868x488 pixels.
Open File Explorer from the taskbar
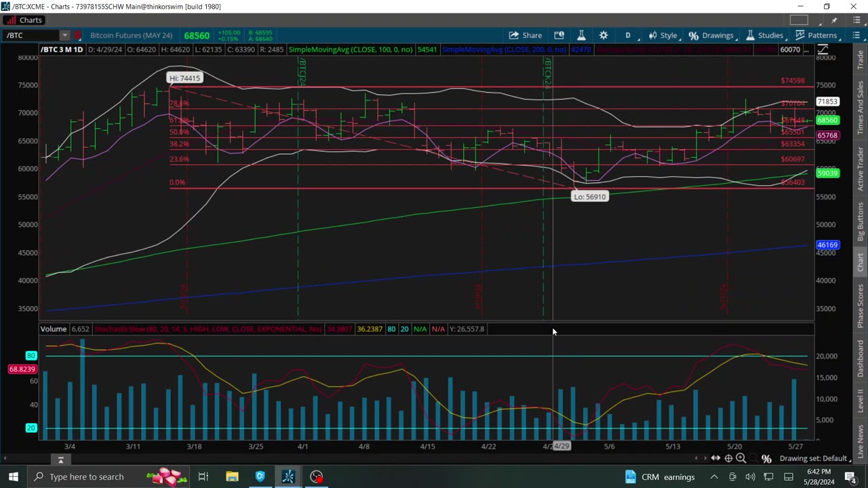(x=232, y=476)
